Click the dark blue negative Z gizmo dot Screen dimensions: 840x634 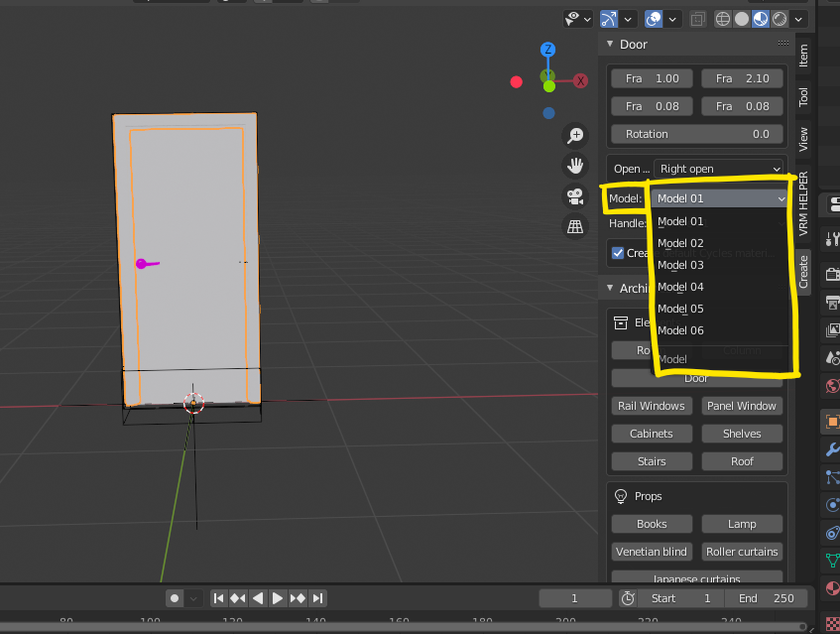[548, 113]
